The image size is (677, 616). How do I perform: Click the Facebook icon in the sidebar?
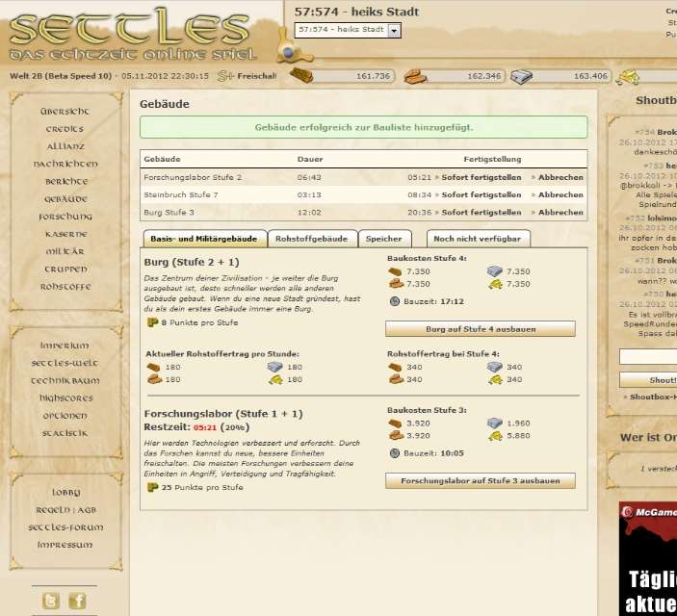[x=77, y=601]
